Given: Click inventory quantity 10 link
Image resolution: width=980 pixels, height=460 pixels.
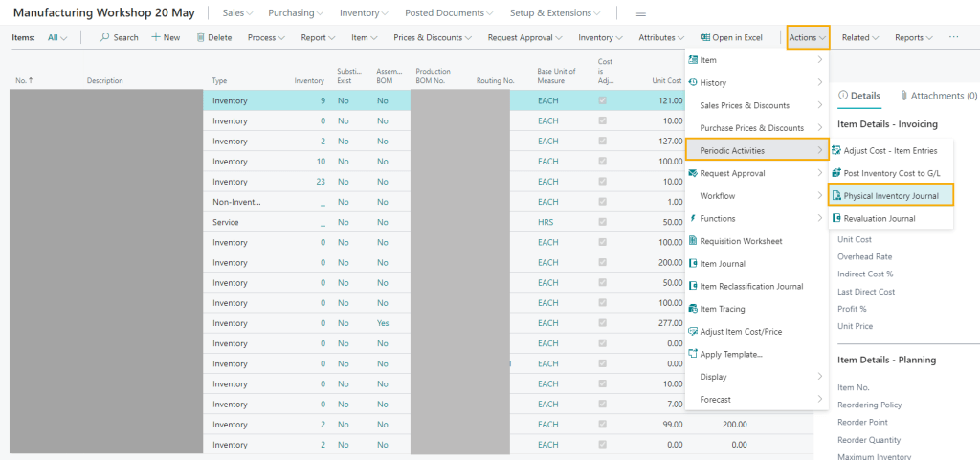Looking at the screenshot, I should (321, 161).
